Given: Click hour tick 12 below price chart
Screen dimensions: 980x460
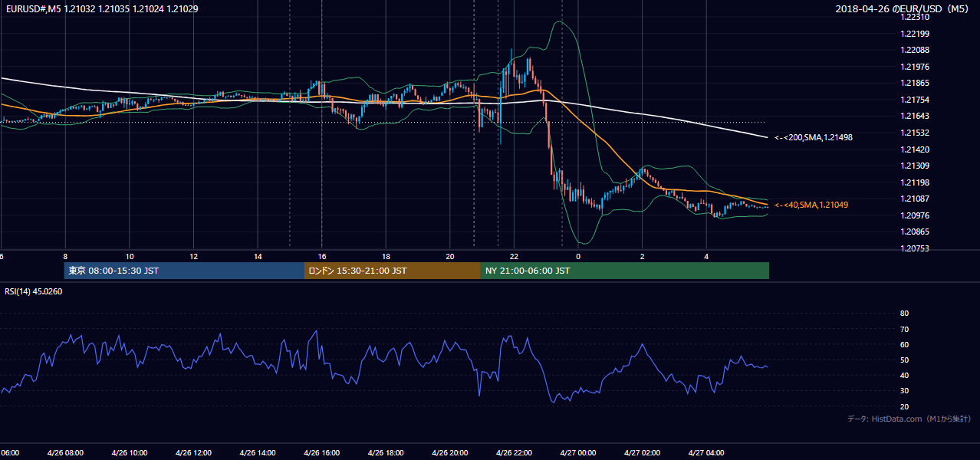Looking at the screenshot, I should tap(194, 257).
